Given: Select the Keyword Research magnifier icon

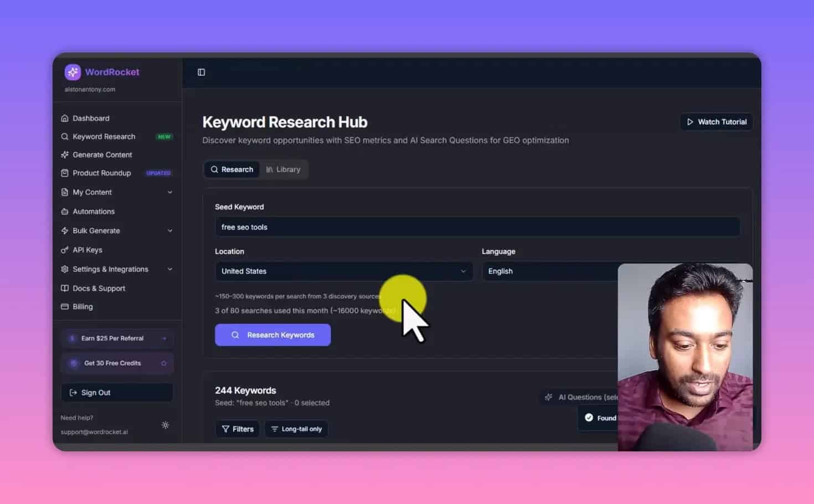Looking at the screenshot, I should [65, 136].
